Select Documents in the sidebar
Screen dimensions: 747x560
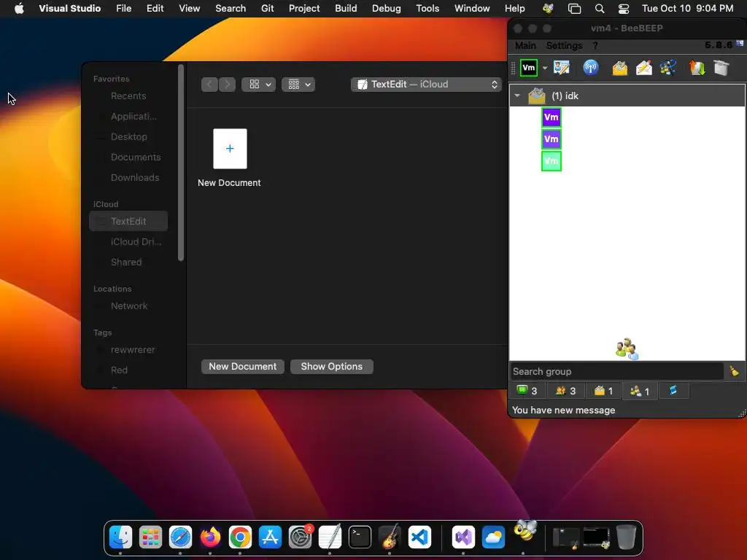[x=128, y=157]
